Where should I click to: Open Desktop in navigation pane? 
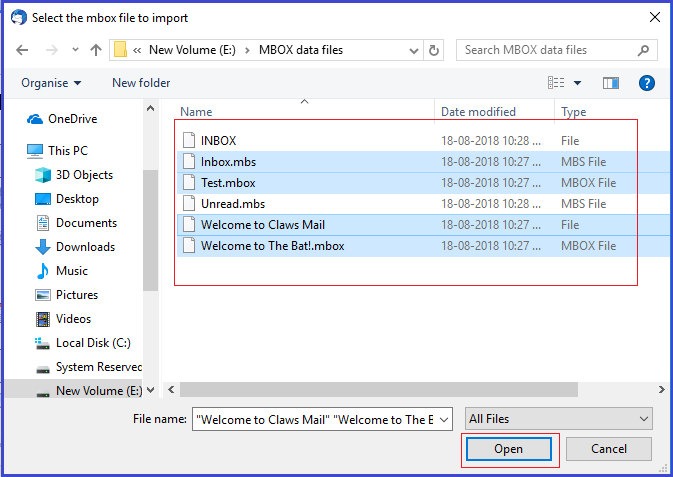click(x=77, y=199)
